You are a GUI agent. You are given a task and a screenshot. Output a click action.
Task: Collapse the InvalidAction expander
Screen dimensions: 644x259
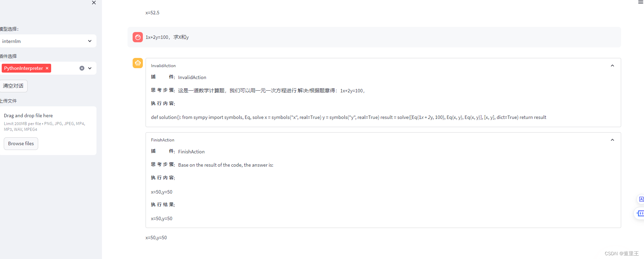612,66
